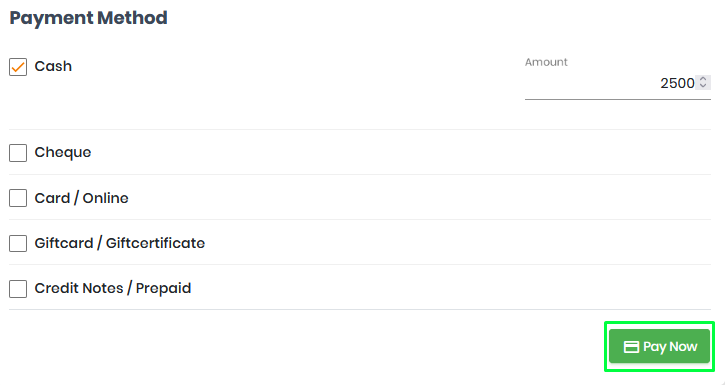Click the Giftcard / Giftcertificate label

coord(120,243)
